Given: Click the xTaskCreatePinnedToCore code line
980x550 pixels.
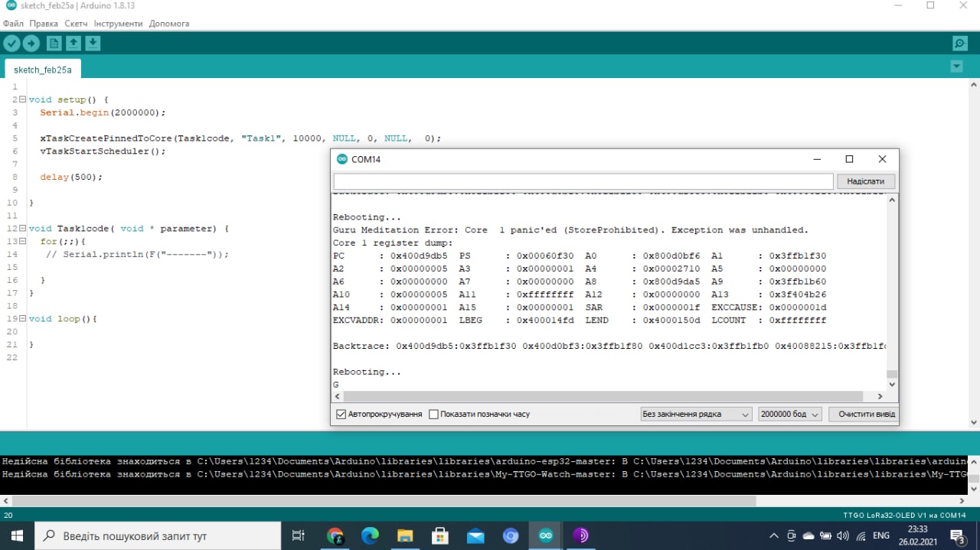Looking at the screenshot, I should pos(241,138).
